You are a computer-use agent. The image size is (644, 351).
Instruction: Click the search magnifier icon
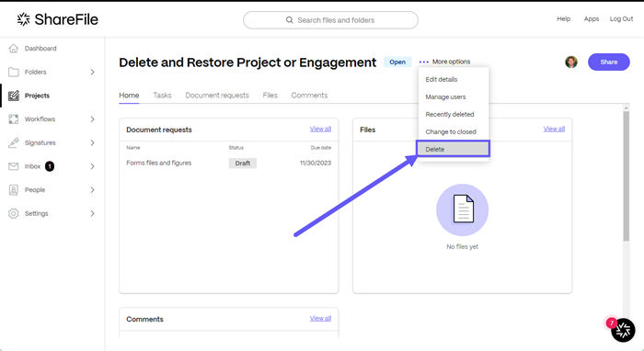point(290,20)
